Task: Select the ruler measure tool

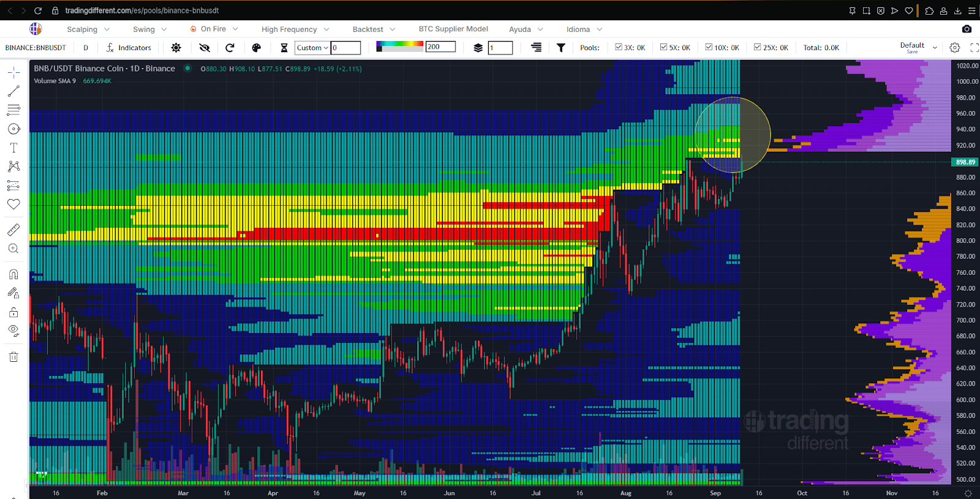Action: (13, 230)
